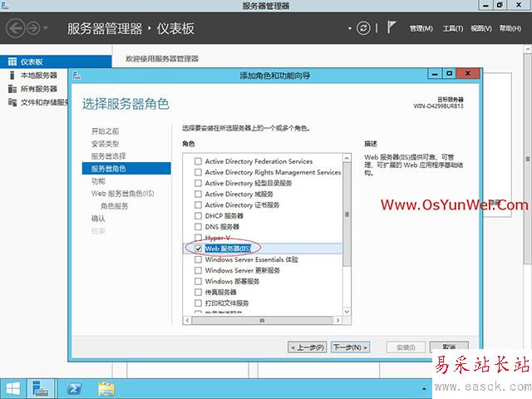Select 仪表板 in the left sidebar
This screenshot has width=532, height=399.
coord(56,62)
